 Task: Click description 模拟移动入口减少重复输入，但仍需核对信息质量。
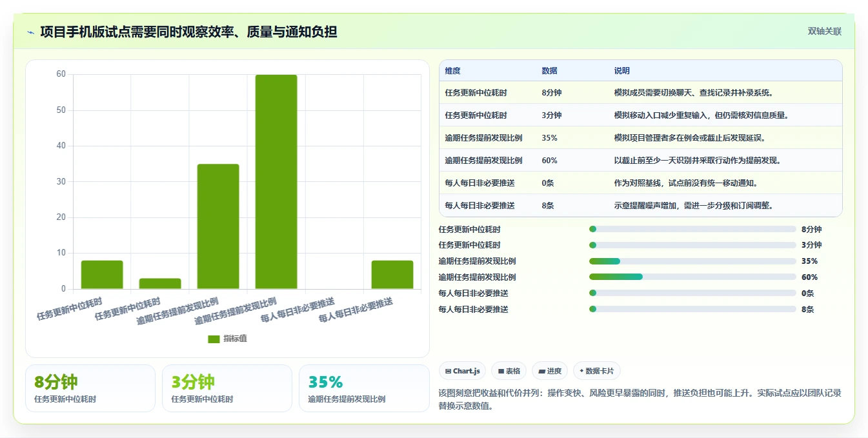point(701,115)
